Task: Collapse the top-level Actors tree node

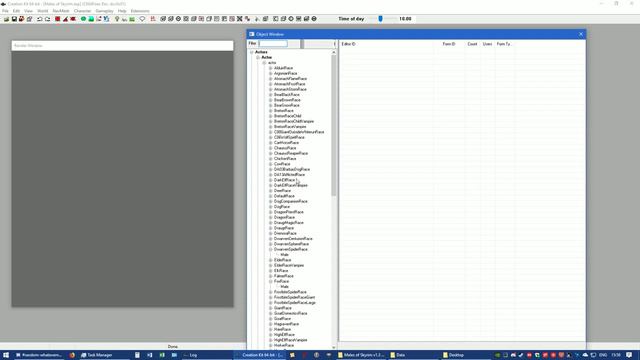Action: pos(252,52)
